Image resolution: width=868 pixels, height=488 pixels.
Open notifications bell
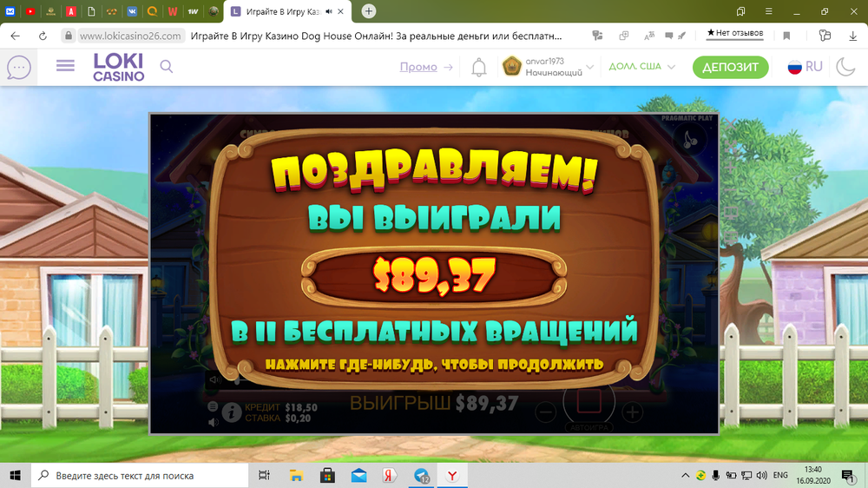click(479, 67)
